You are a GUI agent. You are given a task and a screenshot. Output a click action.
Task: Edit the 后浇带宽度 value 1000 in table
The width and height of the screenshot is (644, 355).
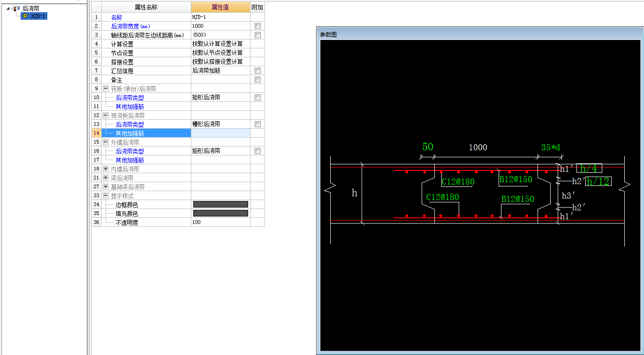[220, 26]
